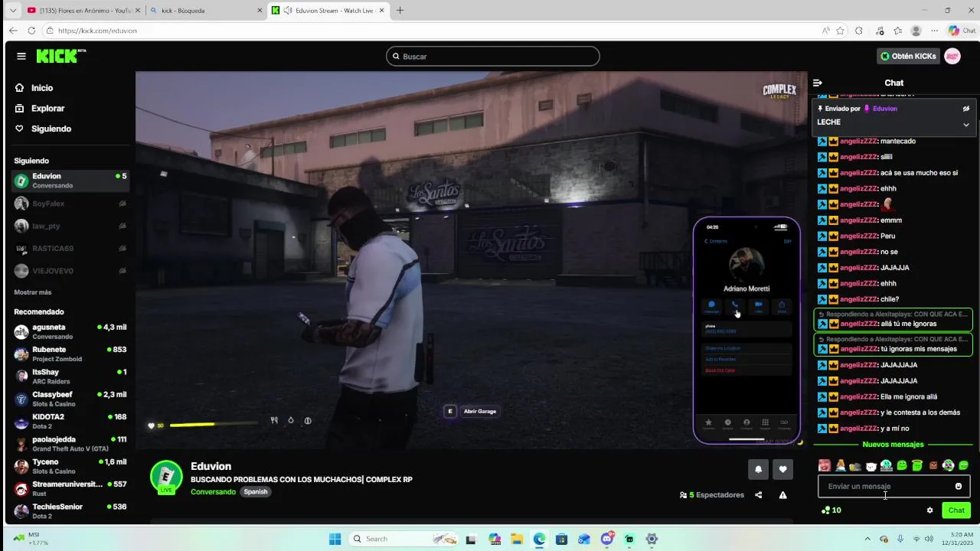The height and width of the screenshot is (551, 980).
Task: Open the user profile avatar menu
Action: pyautogui.click(x=952, y=56)
